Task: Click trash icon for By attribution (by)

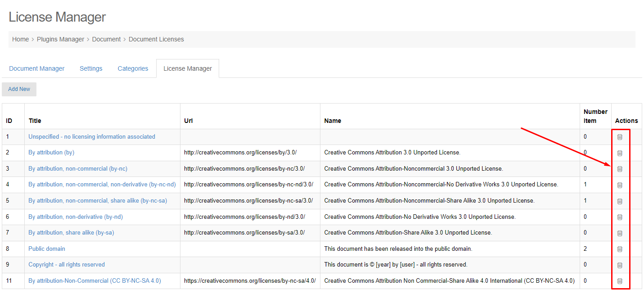Action: click(620, 153)
